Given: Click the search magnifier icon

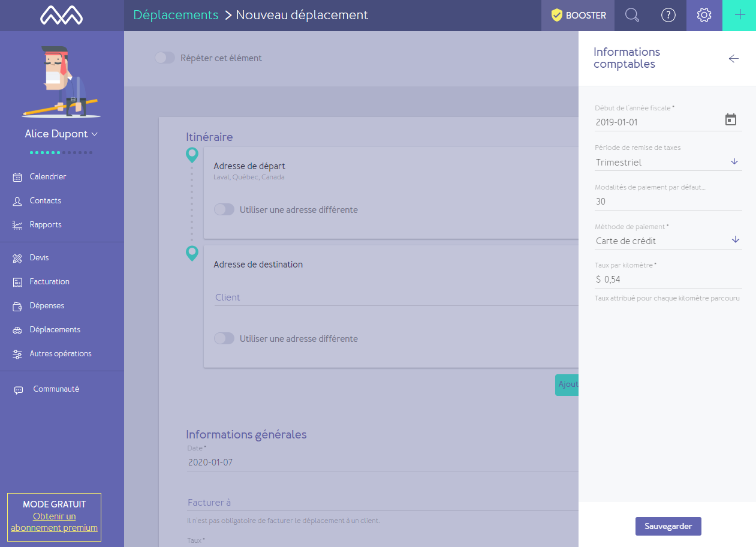Looking at the screenshot, I should 632,16.
